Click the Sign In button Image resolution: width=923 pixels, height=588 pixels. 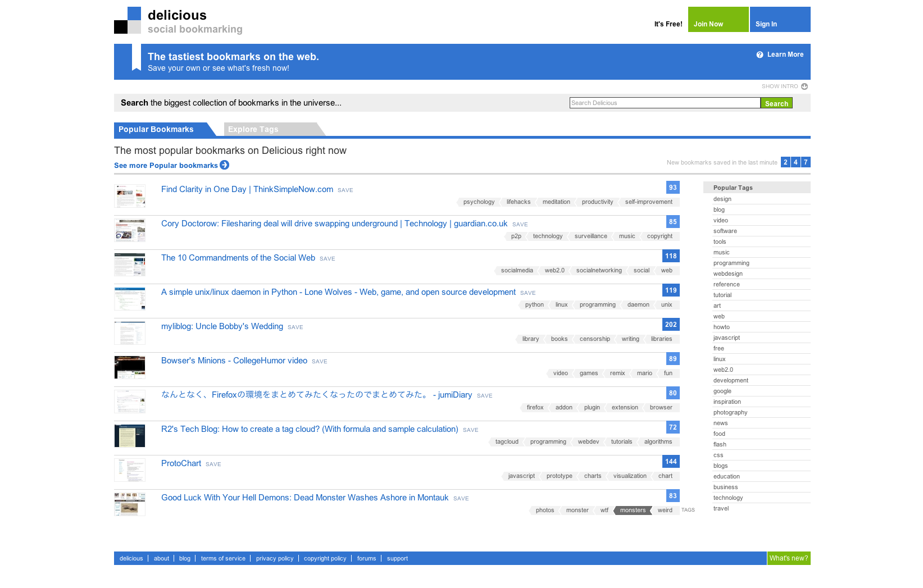click(x=780, y=20)
